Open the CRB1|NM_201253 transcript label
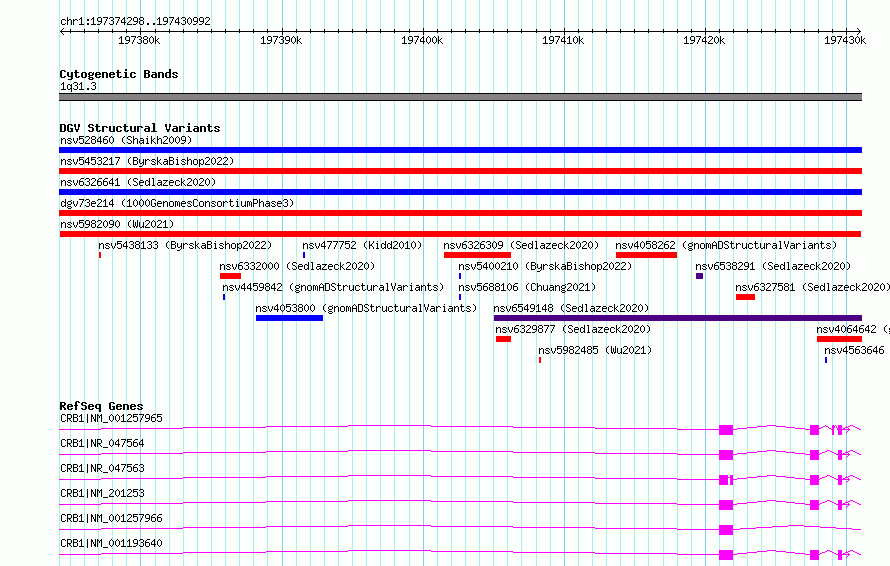Viewport: 890px width, 566px height. tap(102, 493)
